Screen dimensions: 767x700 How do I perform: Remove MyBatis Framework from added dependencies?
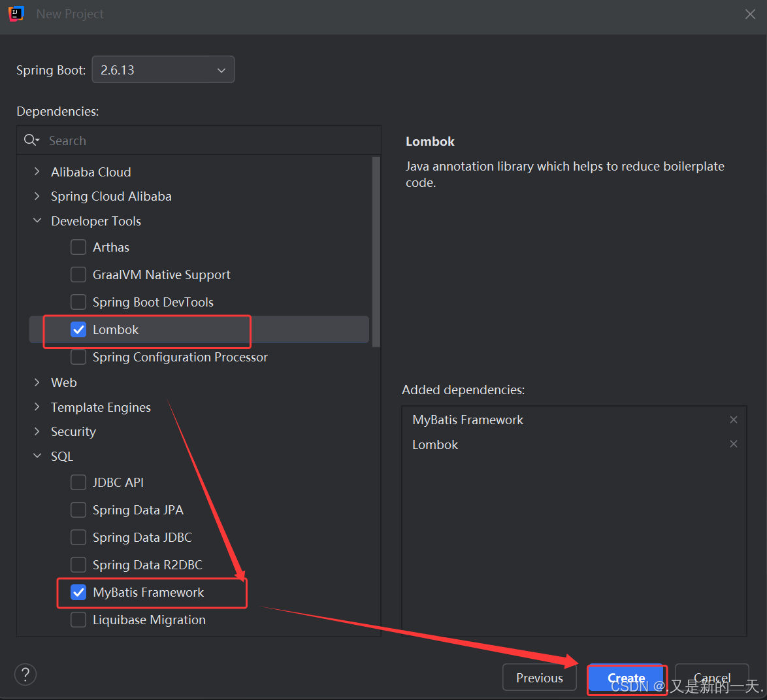(733, 420)
